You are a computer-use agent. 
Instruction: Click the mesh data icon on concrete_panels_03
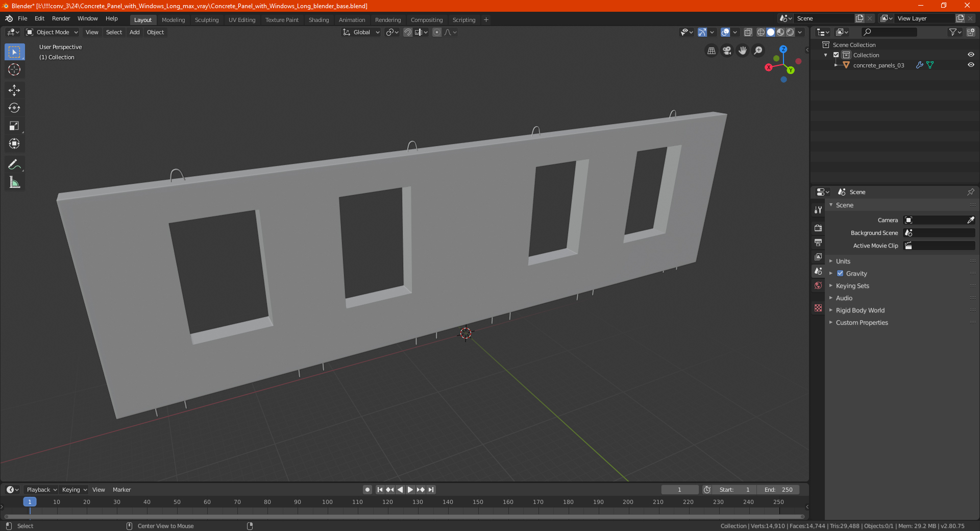coord(930,65)
